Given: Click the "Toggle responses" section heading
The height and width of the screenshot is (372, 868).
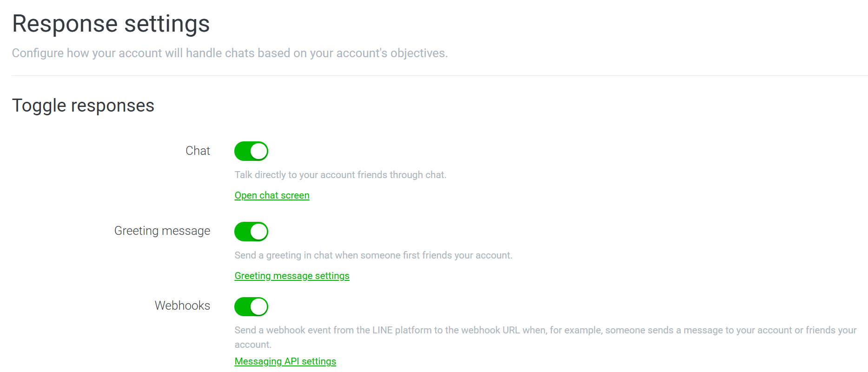Looking at the screenshot, I should pos(83,106).
